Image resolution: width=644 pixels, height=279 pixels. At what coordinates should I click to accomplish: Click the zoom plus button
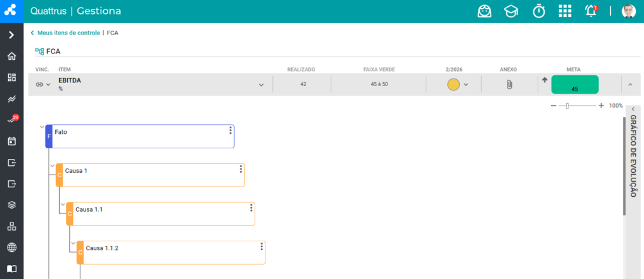[601, 106]
